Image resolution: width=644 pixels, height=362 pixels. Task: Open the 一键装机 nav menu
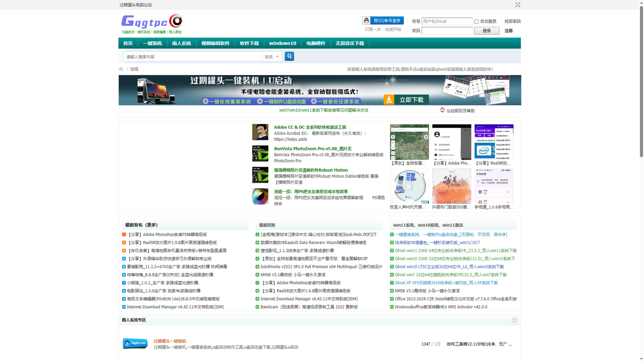click(x=153, y=43)
